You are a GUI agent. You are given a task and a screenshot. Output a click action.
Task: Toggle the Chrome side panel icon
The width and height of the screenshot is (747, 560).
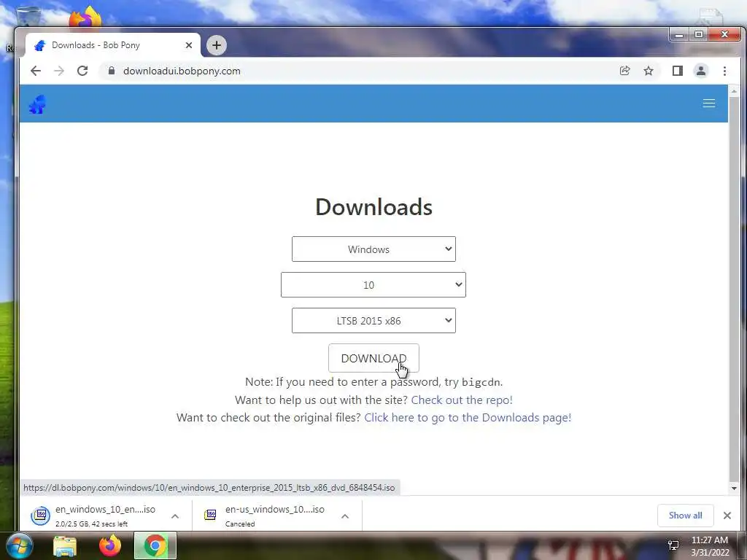click(678, 71)
